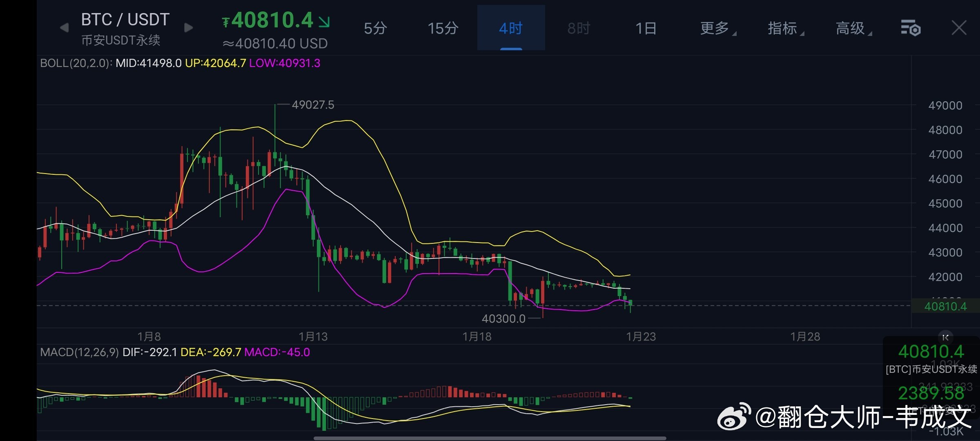Select the 8时 timeframe tab
This screenshot has width=980, height=441.
pyautogui.click(x=579, y=28)
